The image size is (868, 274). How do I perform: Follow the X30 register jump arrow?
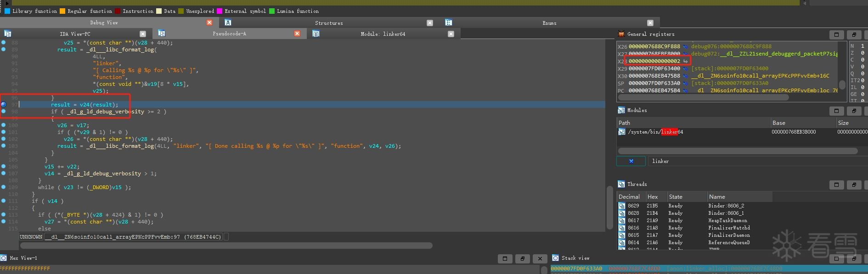pos(685,76)
